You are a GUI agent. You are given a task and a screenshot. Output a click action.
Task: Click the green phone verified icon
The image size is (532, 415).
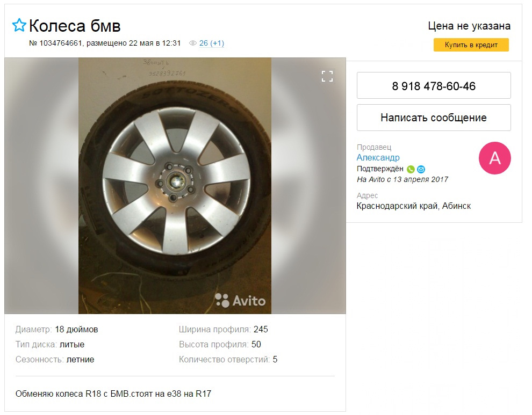(x=411, y=169)
